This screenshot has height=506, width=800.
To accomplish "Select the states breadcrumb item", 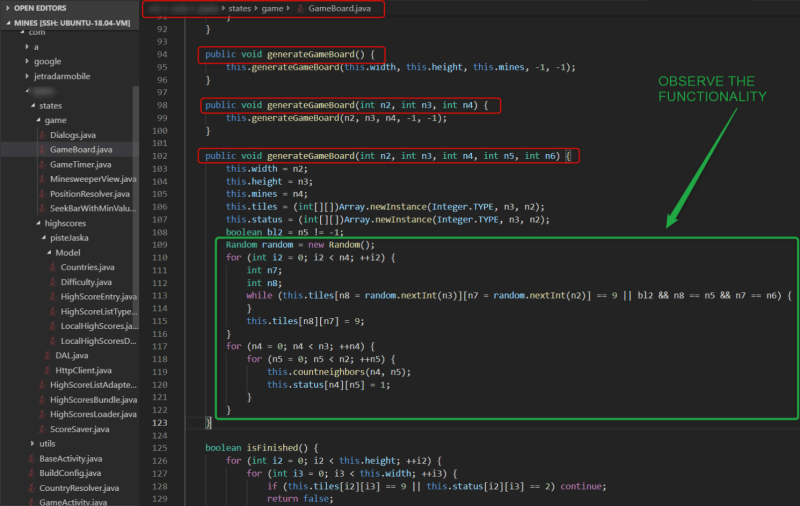I will click(x=239, y=8).
